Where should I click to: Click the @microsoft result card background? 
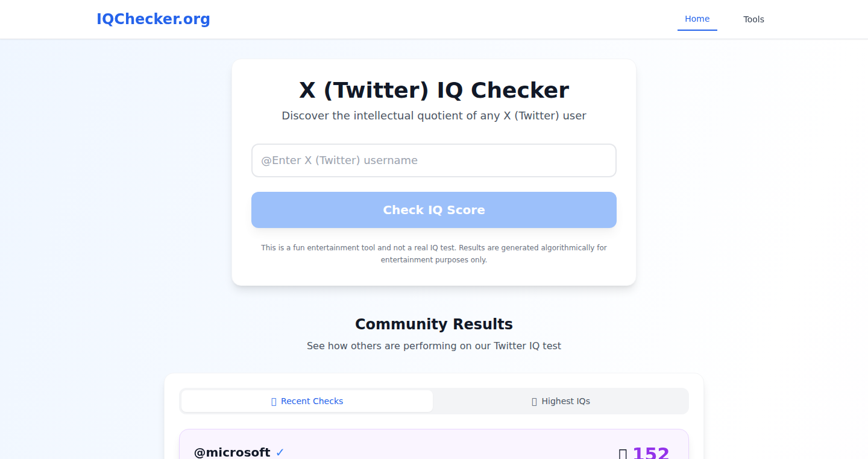tap(434, 445)
